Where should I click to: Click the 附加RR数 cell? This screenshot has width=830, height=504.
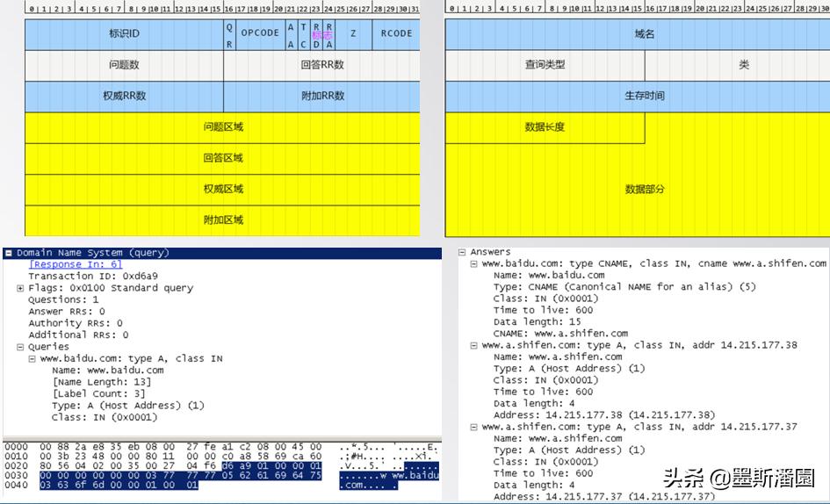pyautogui.click(x=321, y=97)
